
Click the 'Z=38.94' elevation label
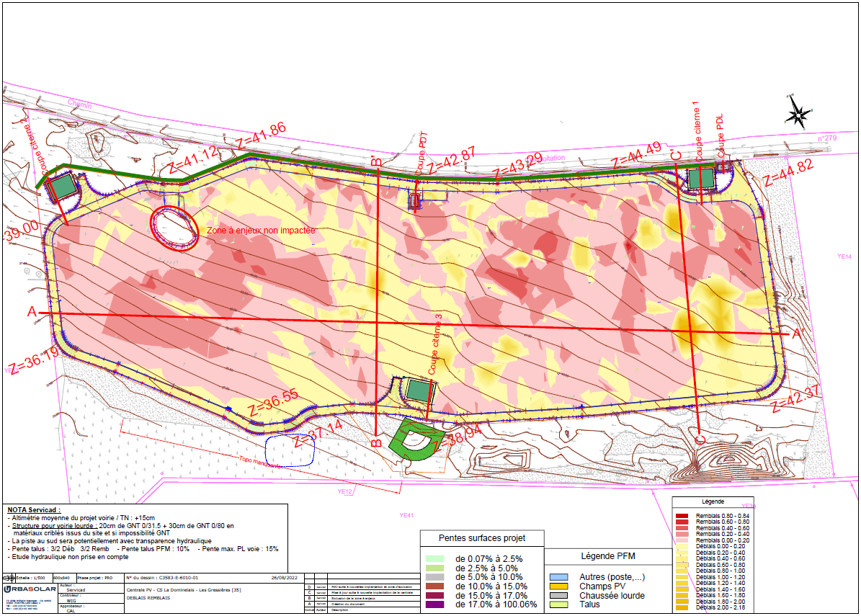(x=458, y=437)
